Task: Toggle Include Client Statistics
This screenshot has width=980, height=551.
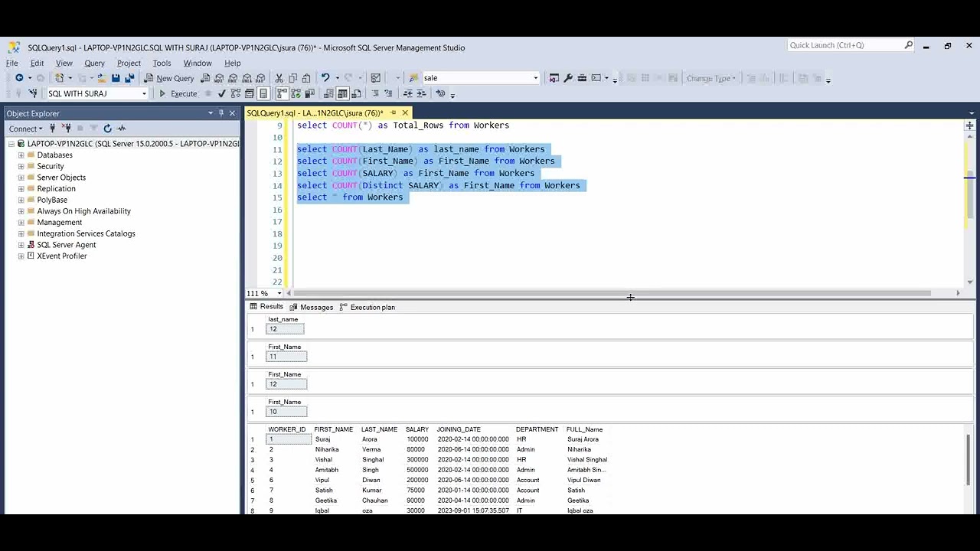Action: [309, 93]
